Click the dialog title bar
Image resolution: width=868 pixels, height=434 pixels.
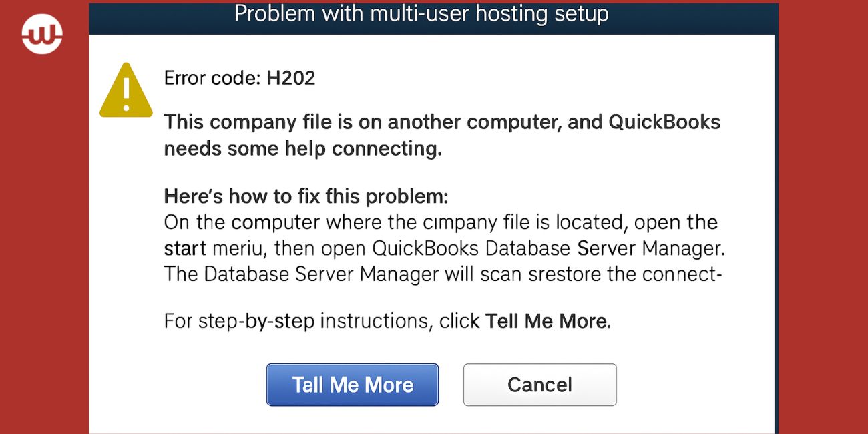pyautogui.click(x=433, y=17)
